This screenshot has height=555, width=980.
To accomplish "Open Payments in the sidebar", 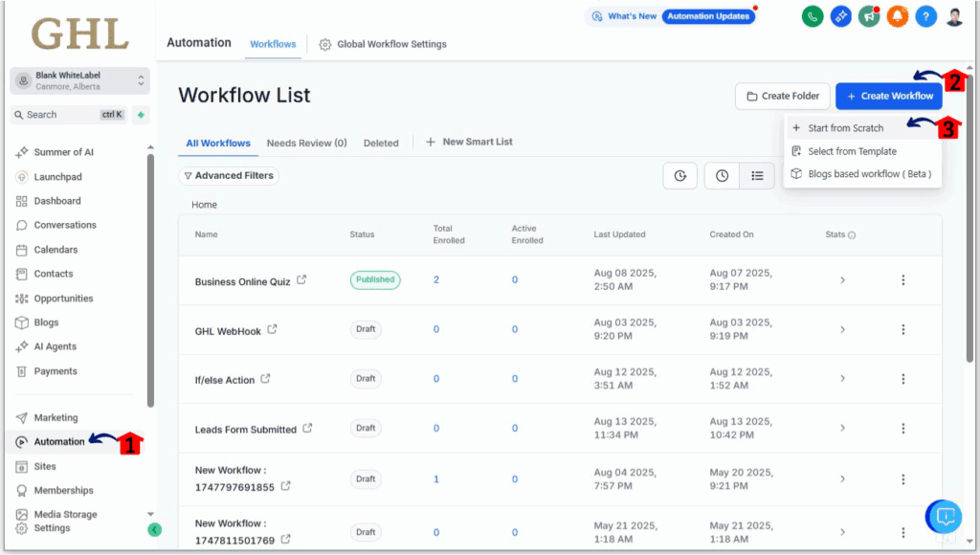I will [x=56, y=371].
